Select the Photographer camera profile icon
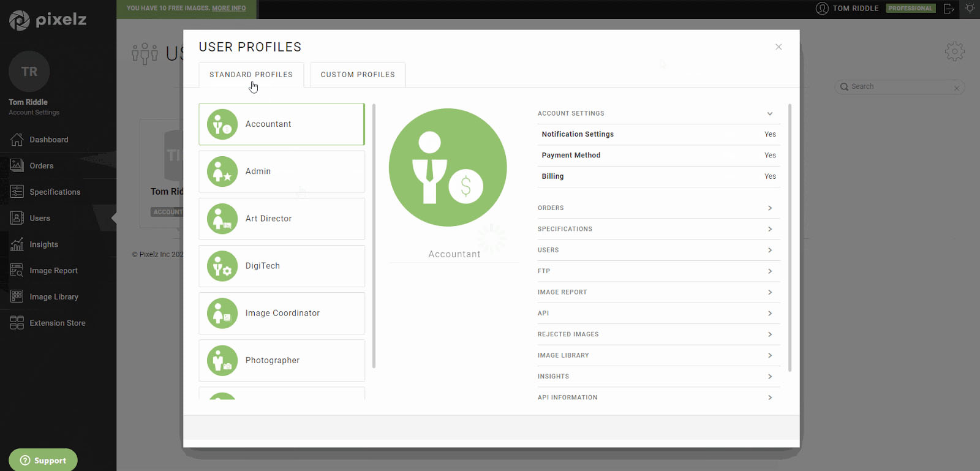Screen dimensions: 980x471 click(222, 360)
